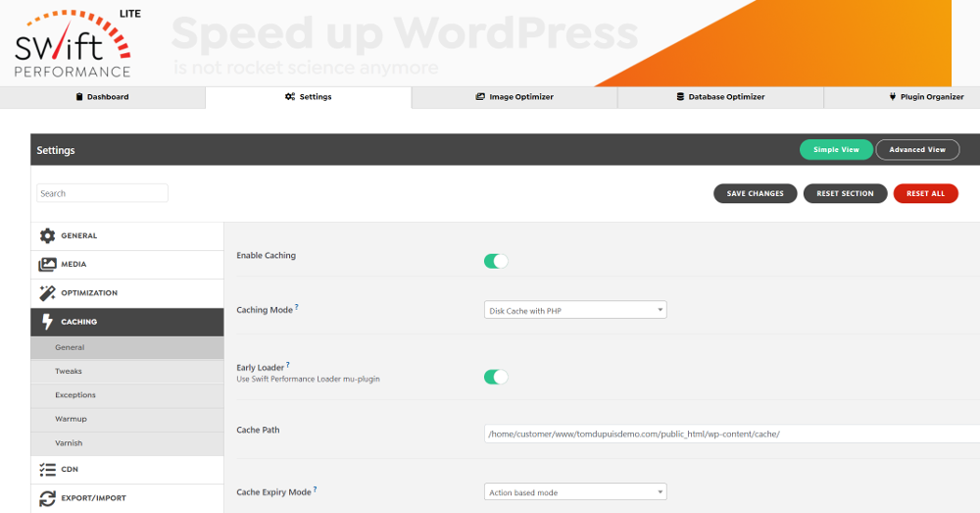This screenshot has height=513, width=980.
Task: Click the Caching lightning bolt icon
Action: [47, 322]
